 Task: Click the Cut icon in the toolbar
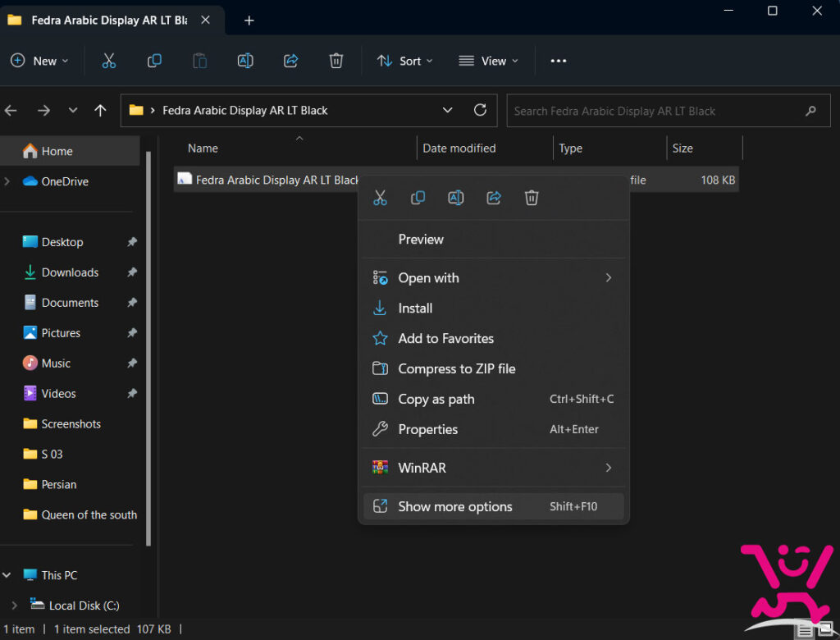point(109,61)
